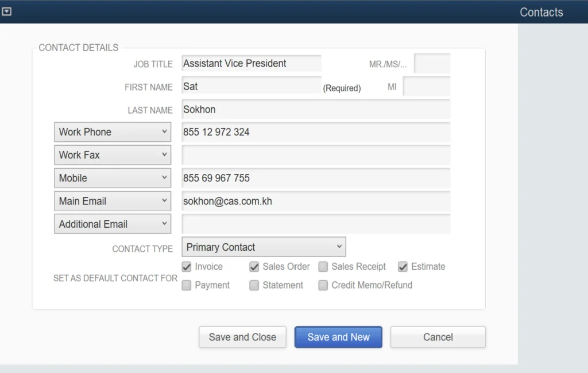Click the First Name field containing Sat
Screen dimensions: 588x373
251,86
